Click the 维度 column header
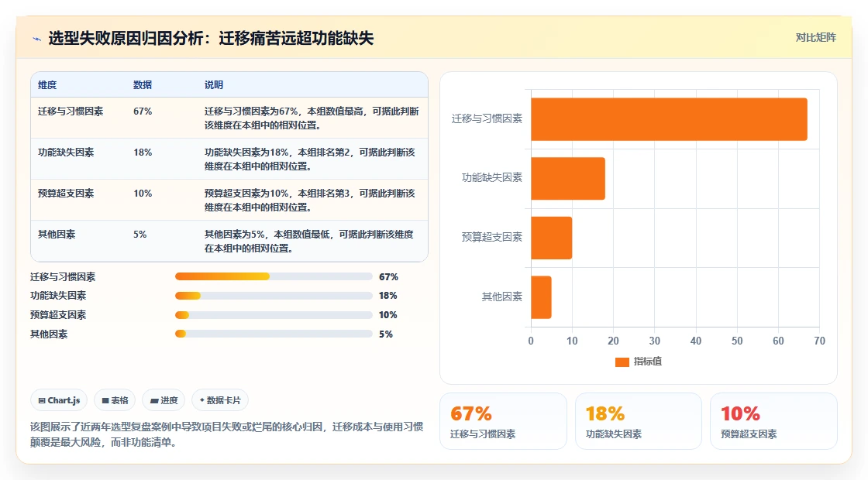The width and height of the screenshot is (868, 480). coord(47,84)
